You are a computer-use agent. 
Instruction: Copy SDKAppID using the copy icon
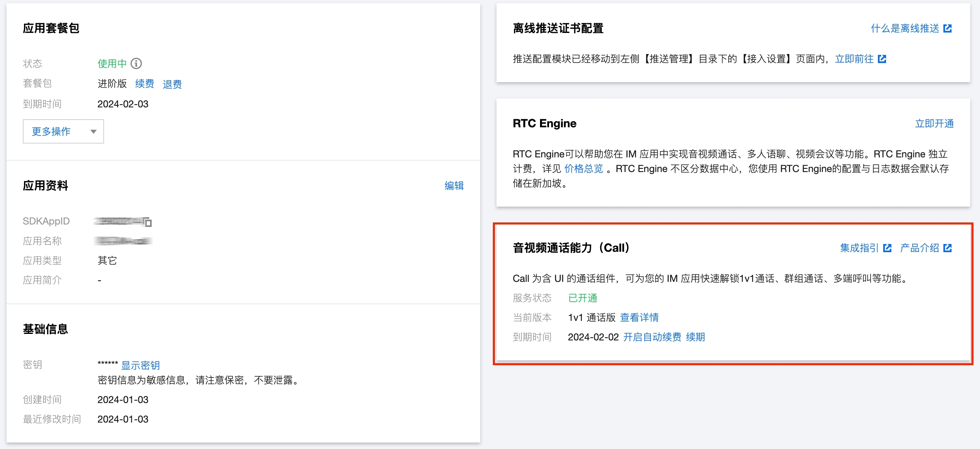[148, 222]
